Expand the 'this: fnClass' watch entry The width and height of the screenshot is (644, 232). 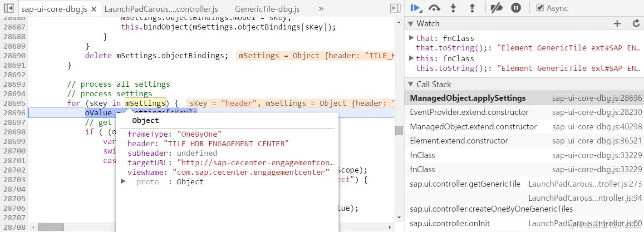tap(411, 58)
